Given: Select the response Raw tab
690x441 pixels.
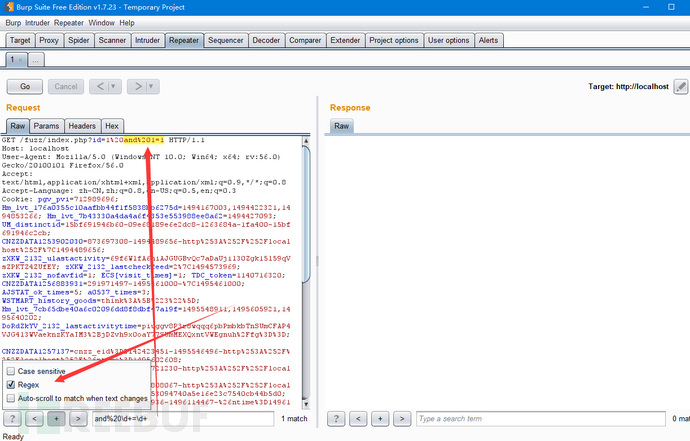Looking at the screenshot, I should coord(341,126).
